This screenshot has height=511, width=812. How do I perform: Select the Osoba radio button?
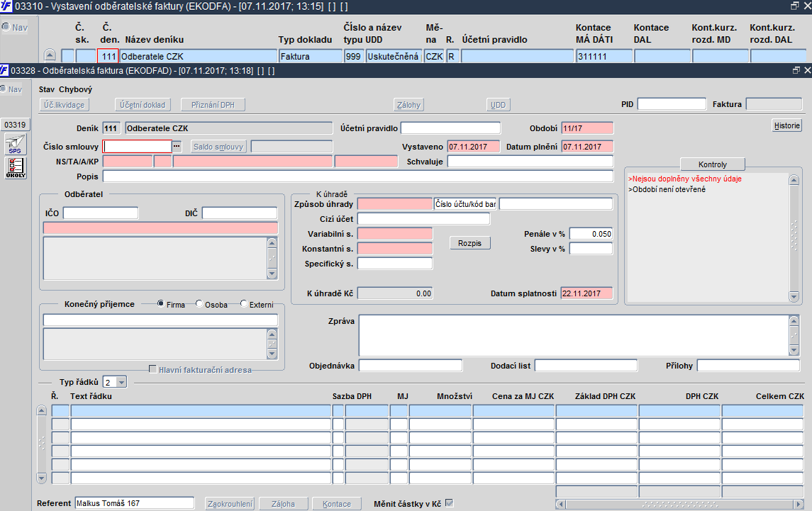(x=199, y=305)
